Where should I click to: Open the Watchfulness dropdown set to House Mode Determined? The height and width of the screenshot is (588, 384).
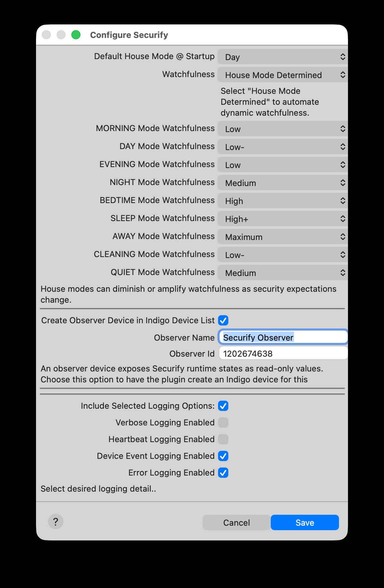pos(283,75)
